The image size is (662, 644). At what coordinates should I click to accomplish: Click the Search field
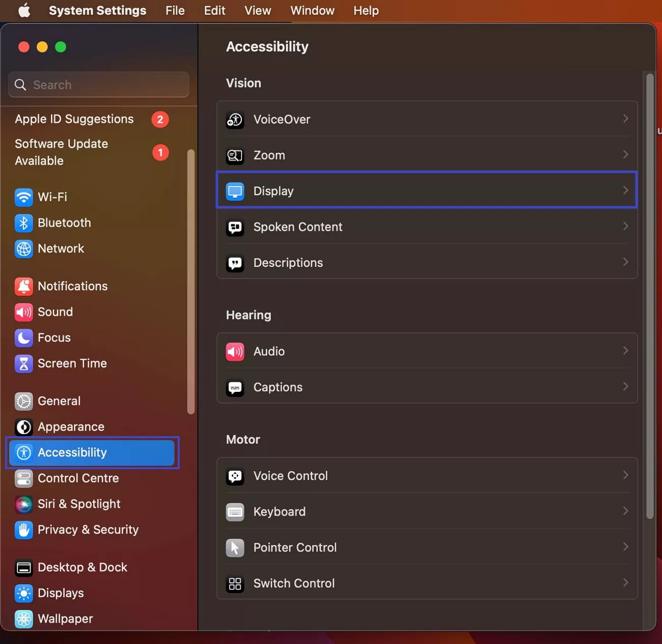pos(98,85)
